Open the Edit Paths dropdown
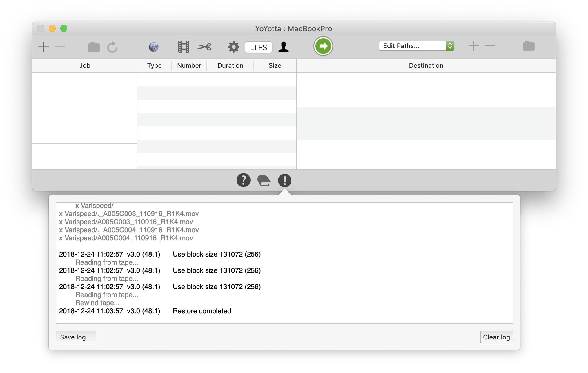The width and height of the screenshot is (588, 373). [x=416, y=46]
